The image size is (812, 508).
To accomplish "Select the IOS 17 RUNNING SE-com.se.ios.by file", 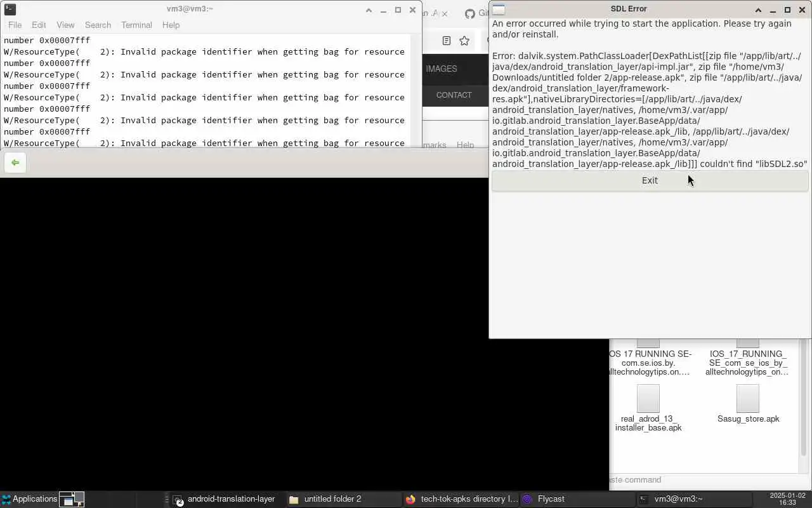I will [x=650, y=359].
